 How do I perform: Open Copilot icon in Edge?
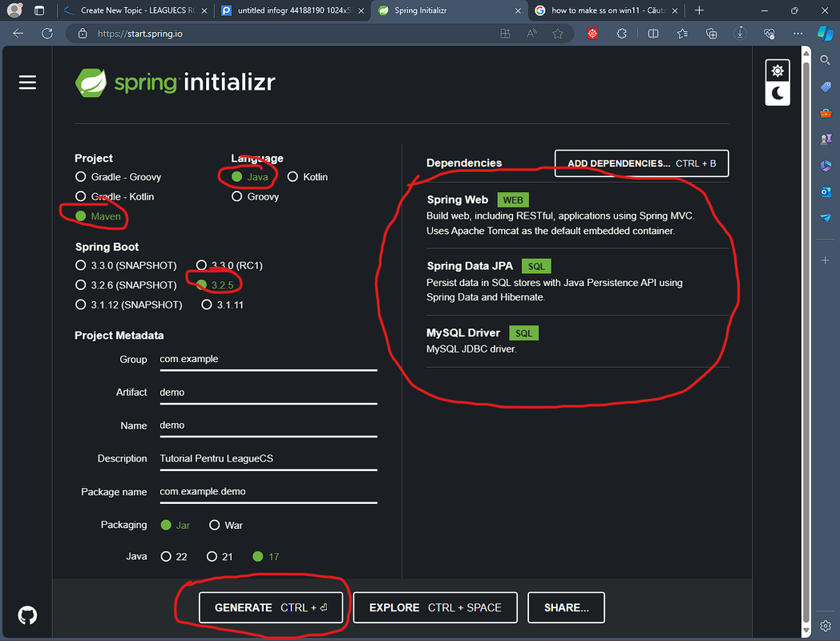(x=825, y=33)
